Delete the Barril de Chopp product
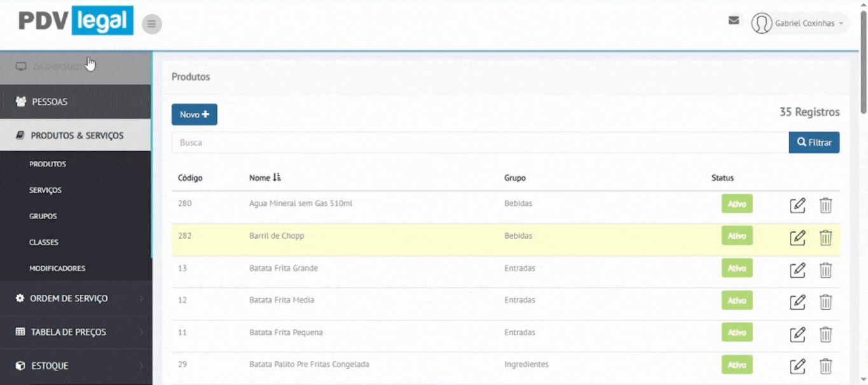 tap(825, 238)
